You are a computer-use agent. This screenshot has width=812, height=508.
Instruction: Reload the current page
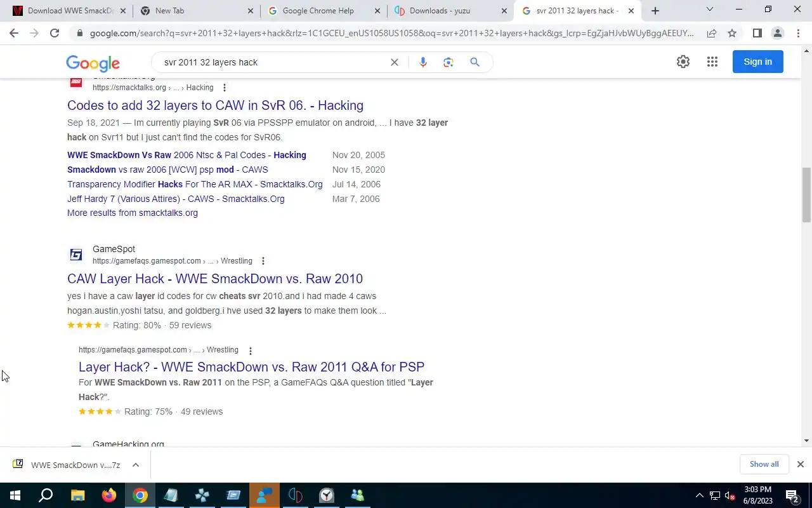[x=55, y=33]
